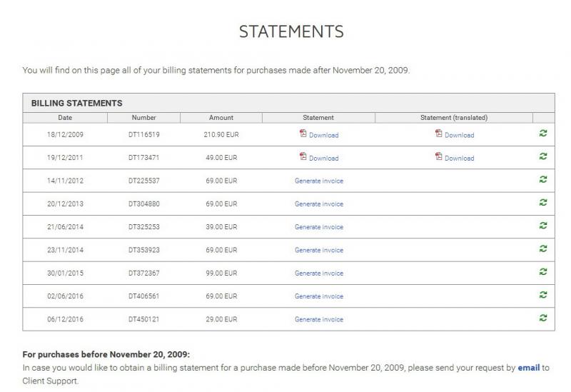This screenshot has width=571, height=392.
Task: Generate invoice for DT325253
Action: point(319,227)
